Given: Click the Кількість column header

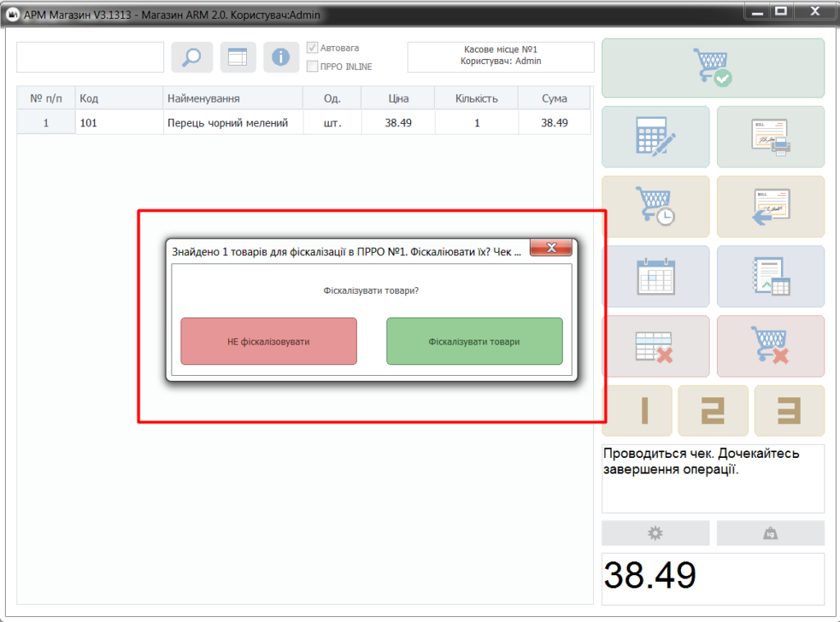Looking at the screenshot, I should point(477,98).
